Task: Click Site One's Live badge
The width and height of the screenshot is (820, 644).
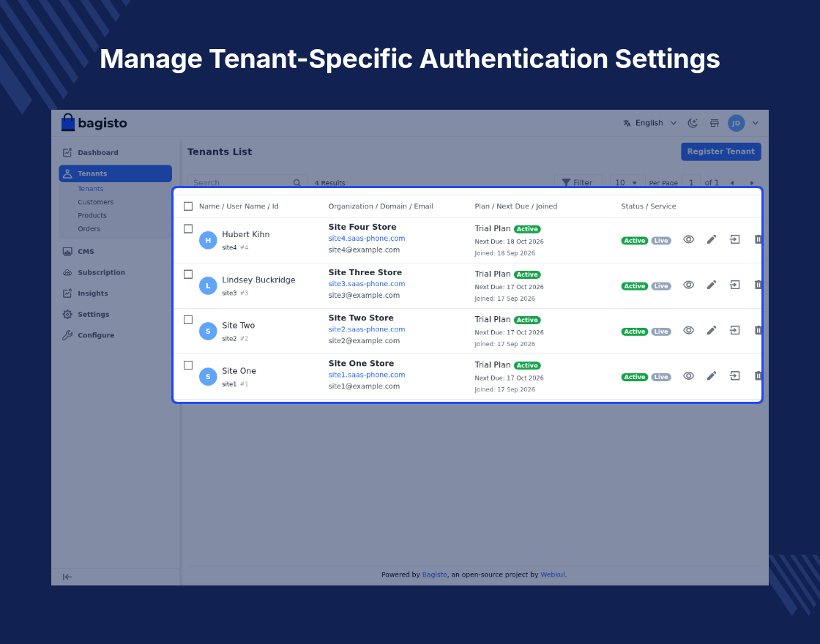Action: 661,377
